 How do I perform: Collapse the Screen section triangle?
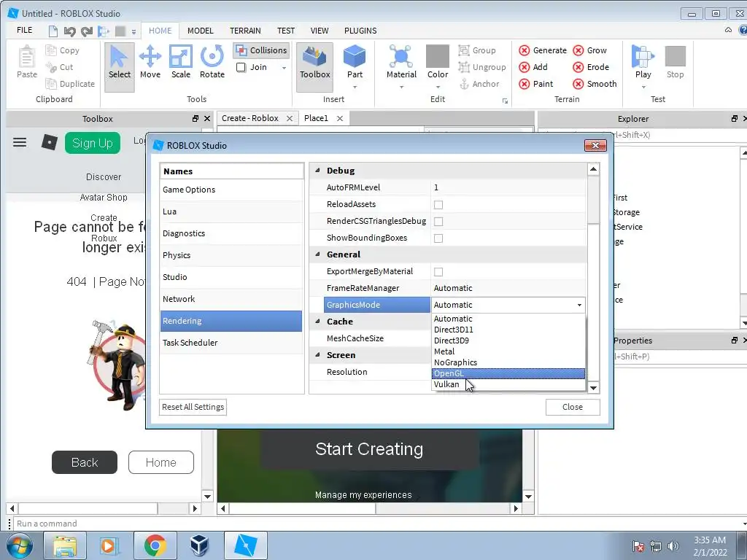318,355
